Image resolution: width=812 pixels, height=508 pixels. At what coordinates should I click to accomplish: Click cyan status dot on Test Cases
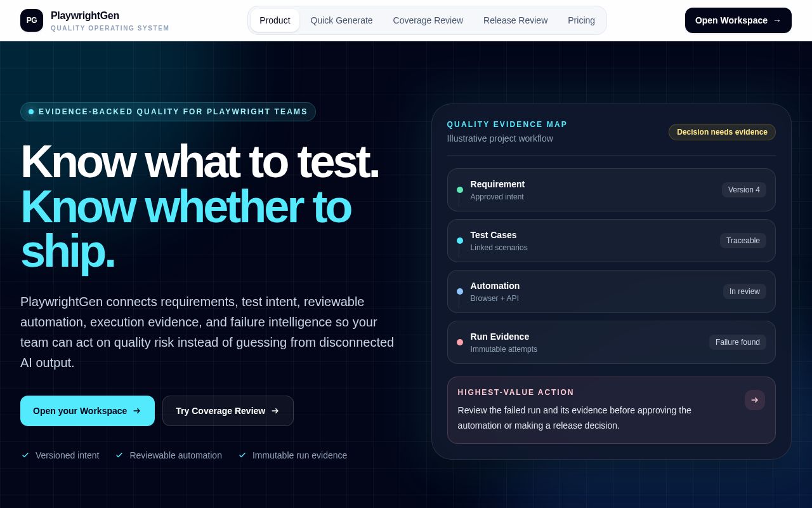[460, 241]
